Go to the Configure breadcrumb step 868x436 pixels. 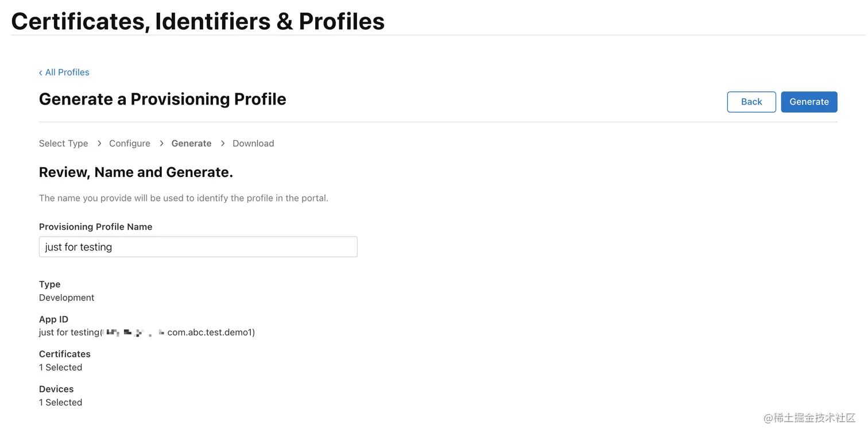130,144
